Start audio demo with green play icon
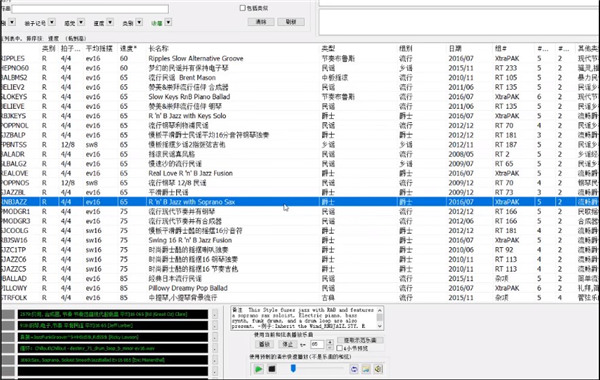The image size is (600, 380). [258, 369]
